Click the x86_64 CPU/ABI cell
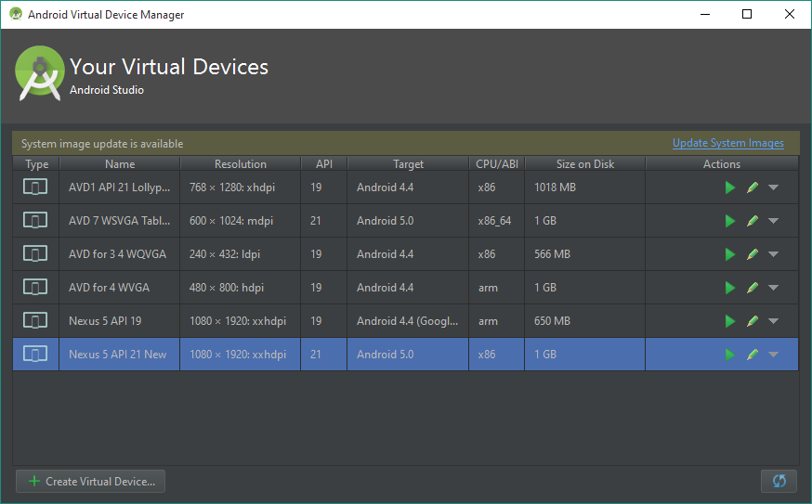Image resolution: width=812 pixels, height=504 pixels. point(497,221)
